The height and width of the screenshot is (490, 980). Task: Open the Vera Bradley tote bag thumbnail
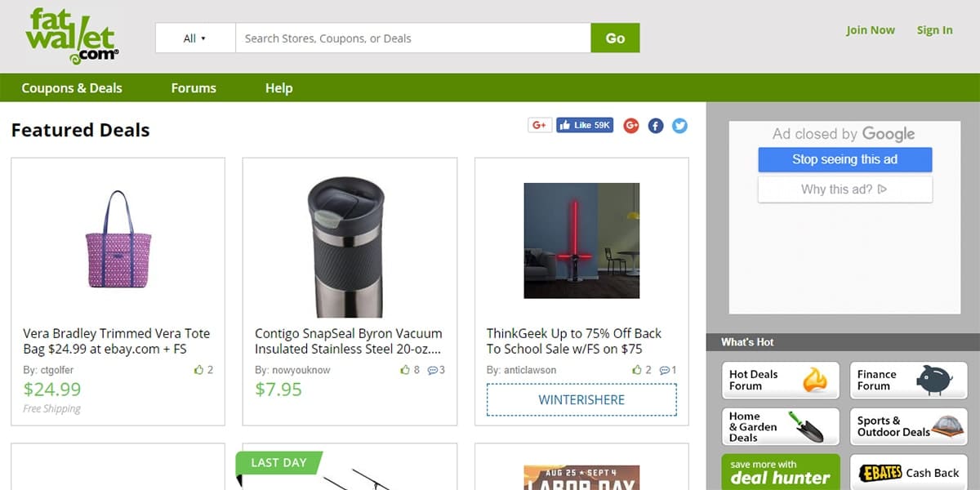pos(118,239)
